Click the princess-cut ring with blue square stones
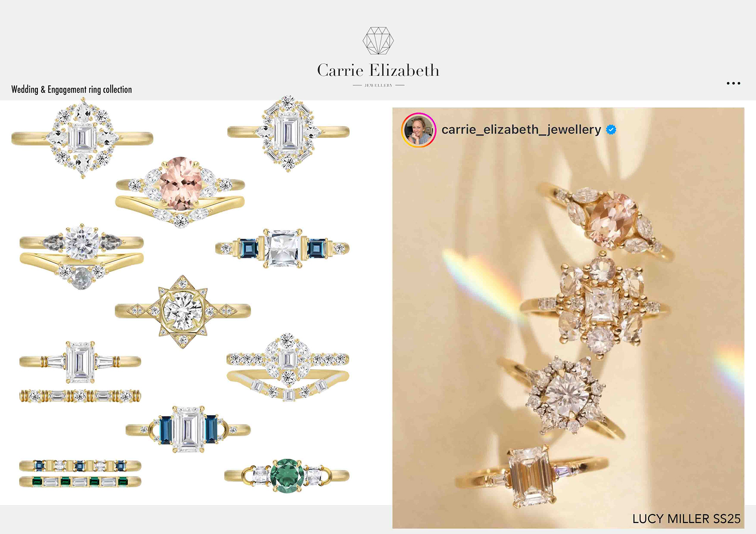 282,248
